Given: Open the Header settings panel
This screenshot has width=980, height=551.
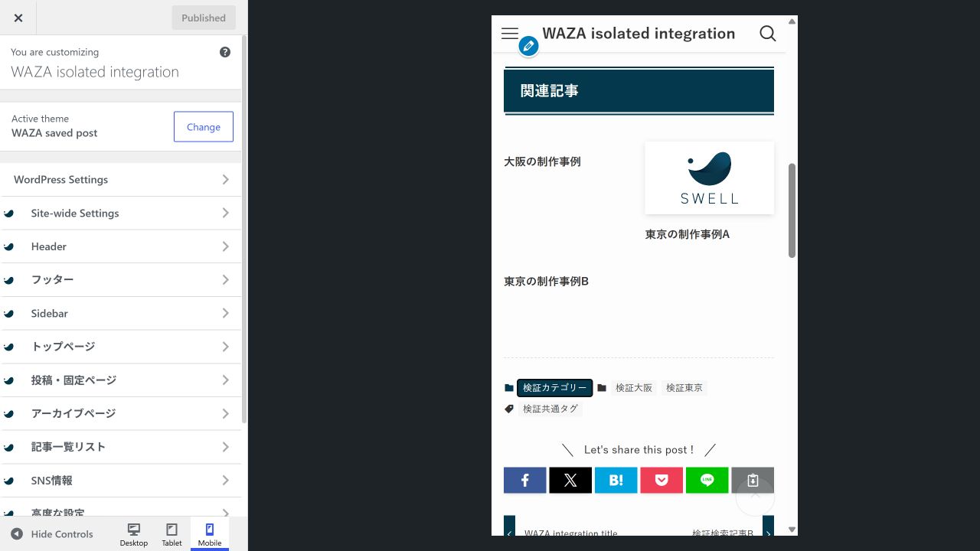Looking at the screenshot, I should (121, 246).
